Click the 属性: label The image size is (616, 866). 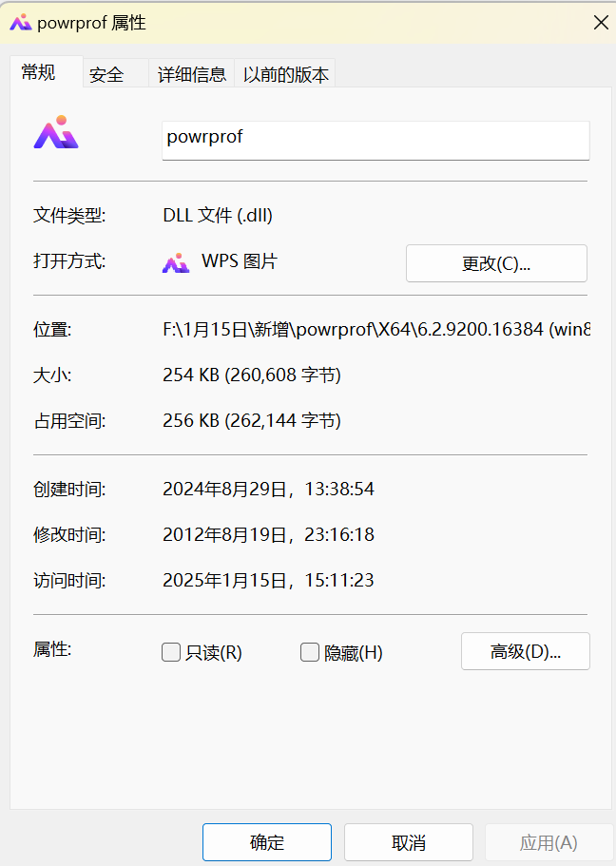point(52,649)
